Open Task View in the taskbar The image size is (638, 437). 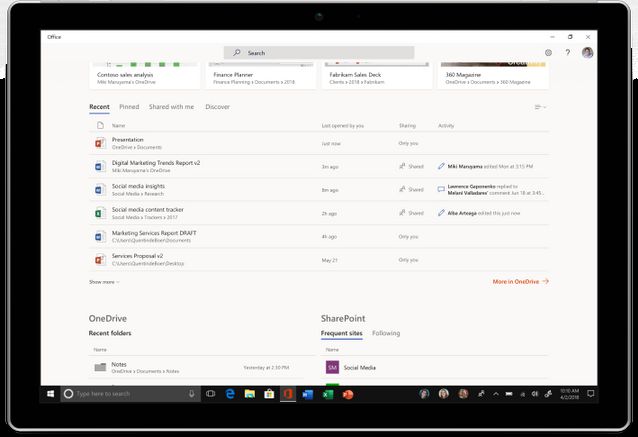pyautogui.click(x=210, y=394)
